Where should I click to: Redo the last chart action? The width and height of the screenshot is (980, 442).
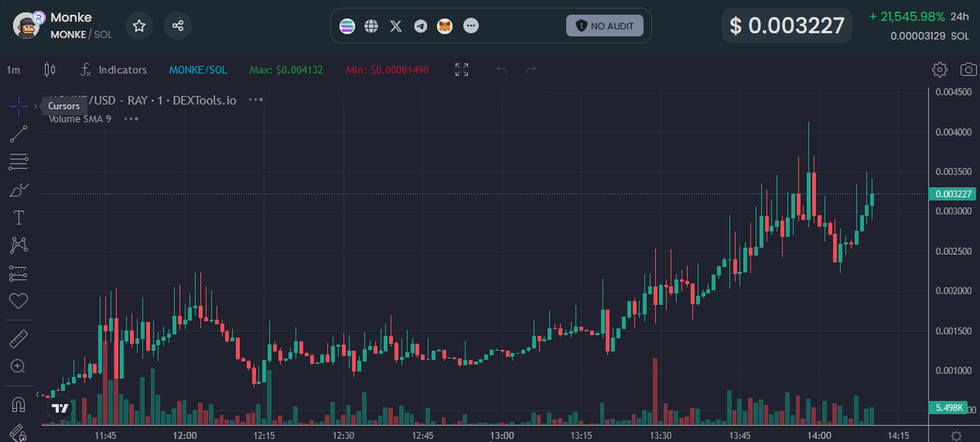pos(531,70)
